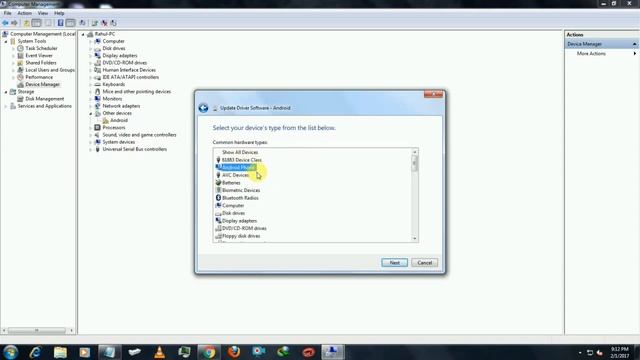
Task: Click the taskbar clock
Action: [x=620, y=352]
